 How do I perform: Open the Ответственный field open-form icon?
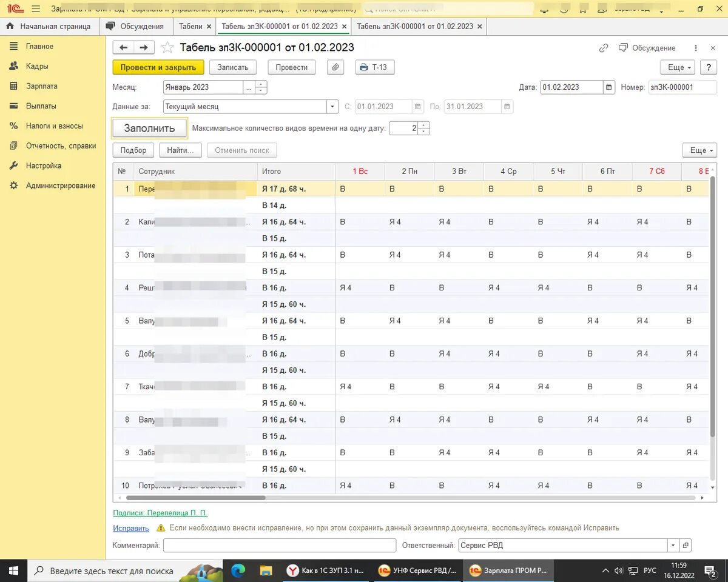685,545
